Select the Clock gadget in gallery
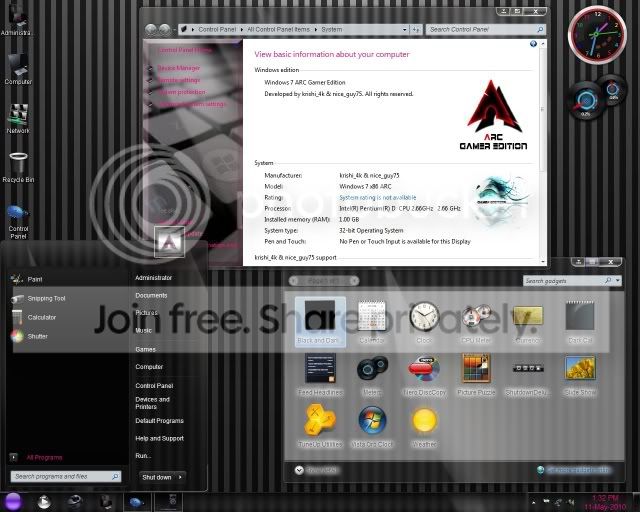 tap(424, 322)
